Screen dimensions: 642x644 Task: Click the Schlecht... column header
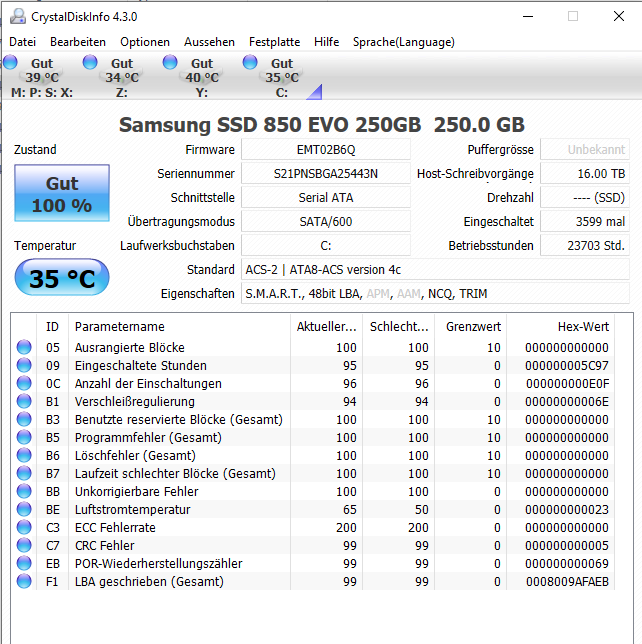point(399,327)
